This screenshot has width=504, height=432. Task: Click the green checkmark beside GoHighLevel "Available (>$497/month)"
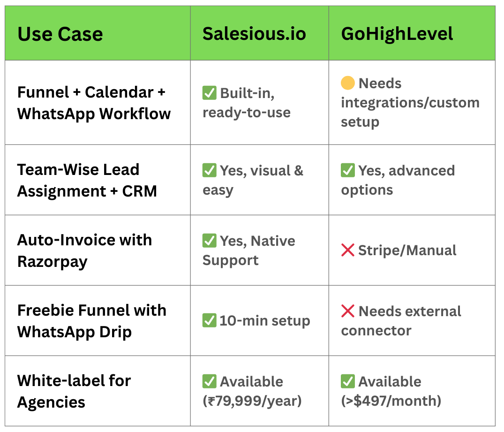(x=348, y=382)
